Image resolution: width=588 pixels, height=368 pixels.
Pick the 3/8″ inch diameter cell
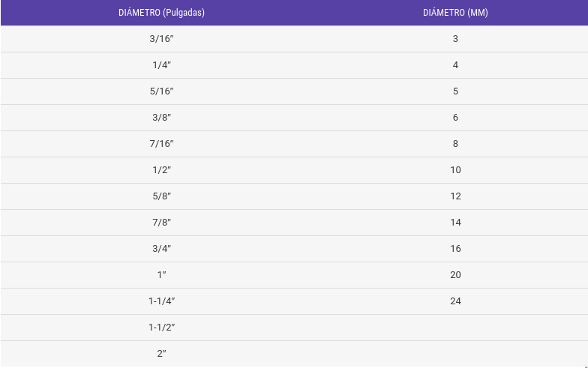161,118
